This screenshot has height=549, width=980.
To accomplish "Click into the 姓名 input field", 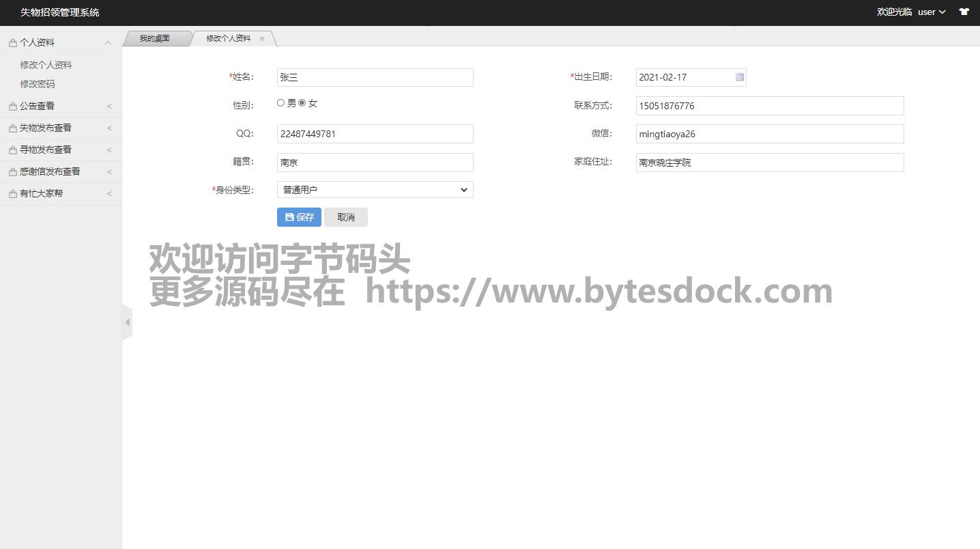I will (x=375, y=77).
